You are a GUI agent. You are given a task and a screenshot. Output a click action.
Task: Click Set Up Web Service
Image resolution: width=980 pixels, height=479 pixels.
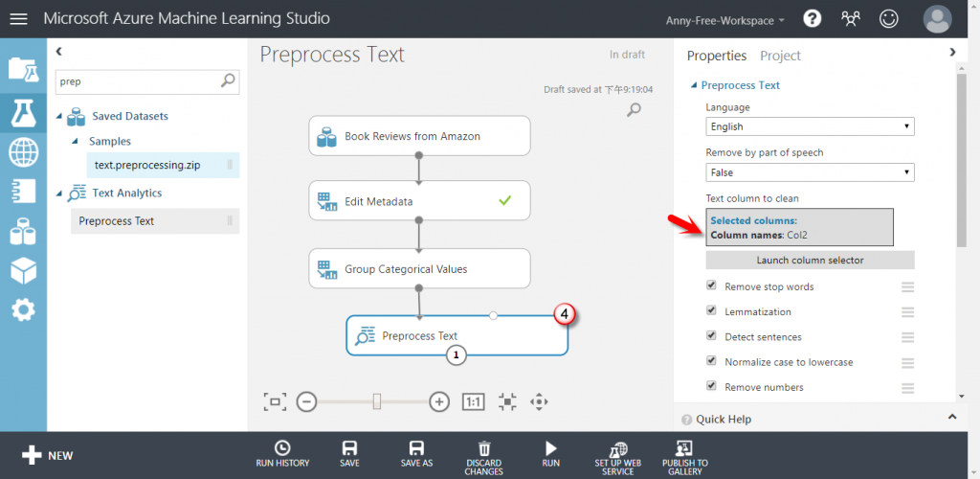pos(618,458)
